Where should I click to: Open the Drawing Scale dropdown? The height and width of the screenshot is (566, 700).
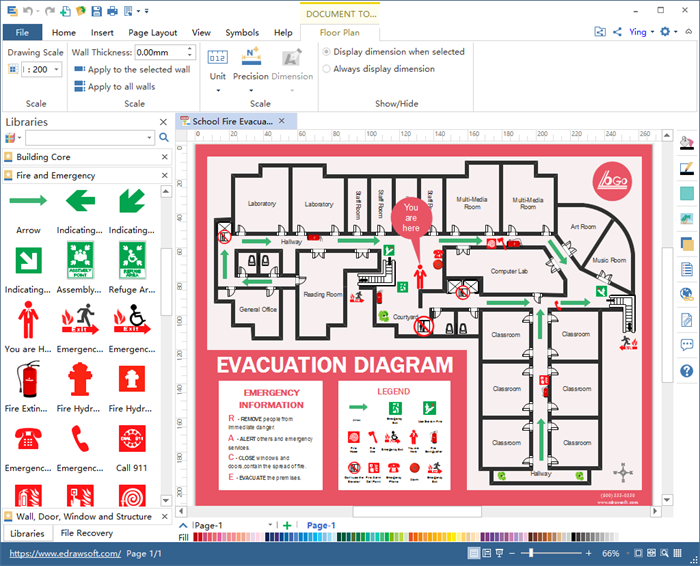pyautogui.click(x=56, y=70)
